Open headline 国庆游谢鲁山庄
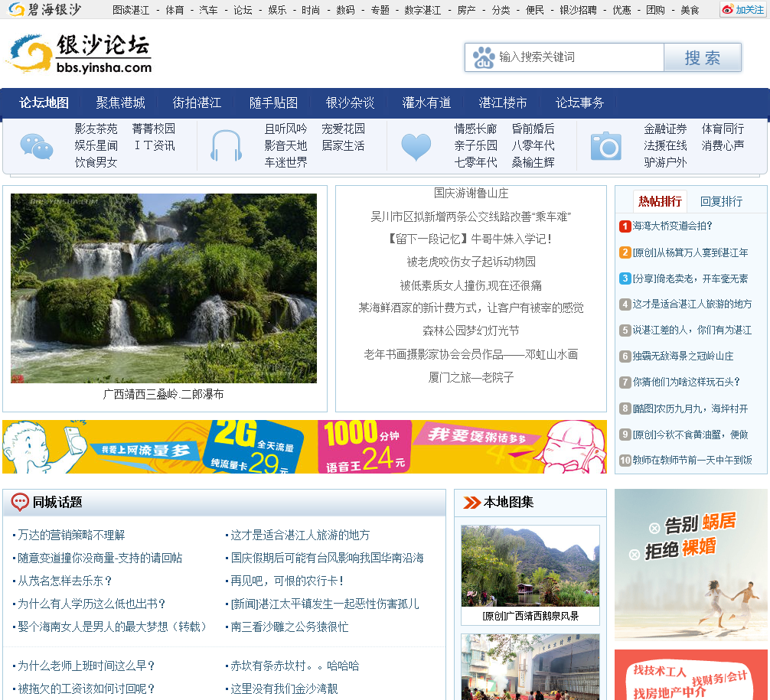 coord(471,193)
